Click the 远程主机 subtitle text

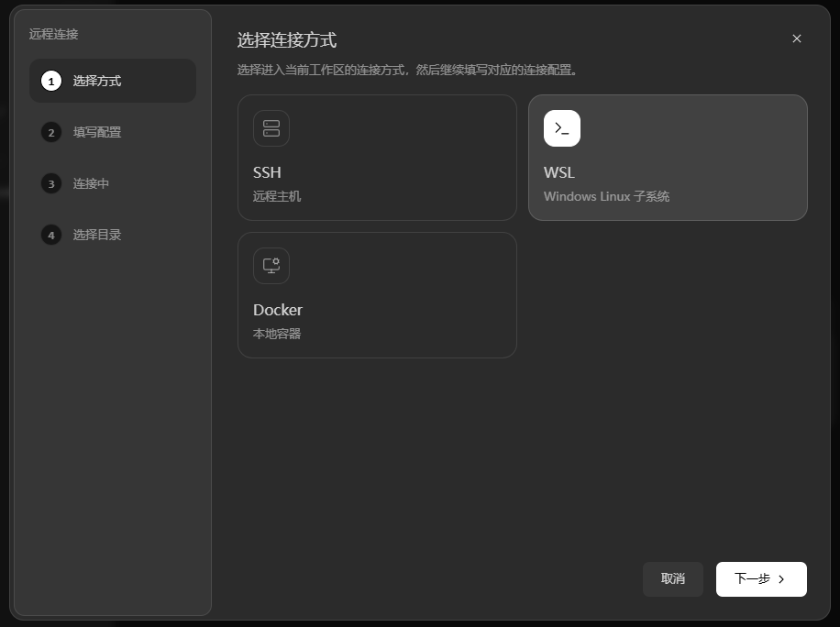277,196
